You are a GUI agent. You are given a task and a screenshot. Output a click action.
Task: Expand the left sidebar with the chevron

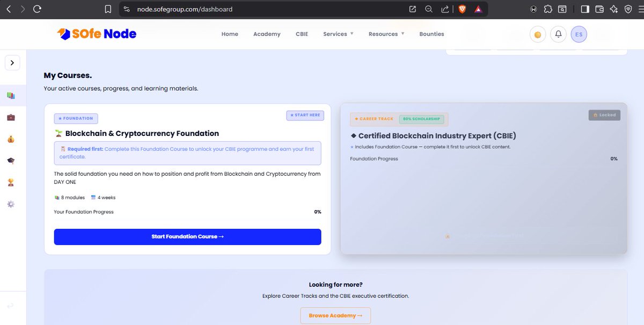(x=12, y=63)
